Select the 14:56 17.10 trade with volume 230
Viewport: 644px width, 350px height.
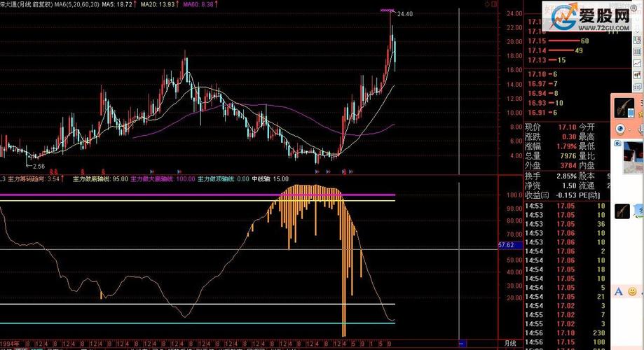[565, 333]
